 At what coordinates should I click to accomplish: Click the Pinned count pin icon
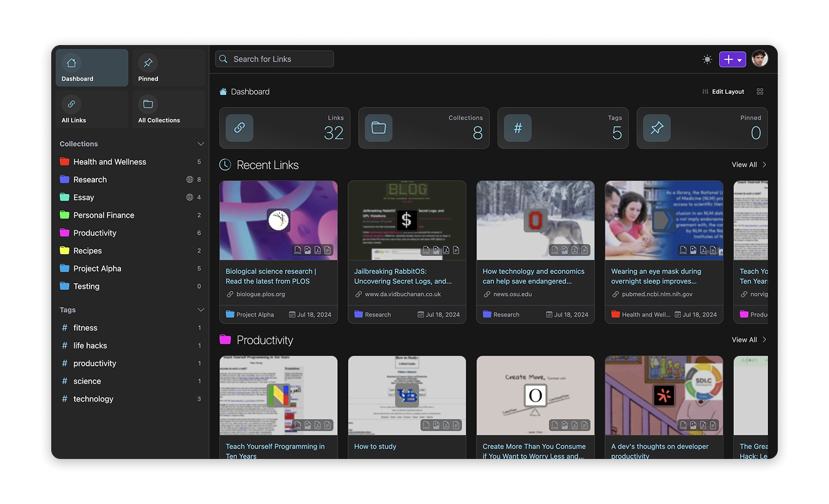coord(657,128)
